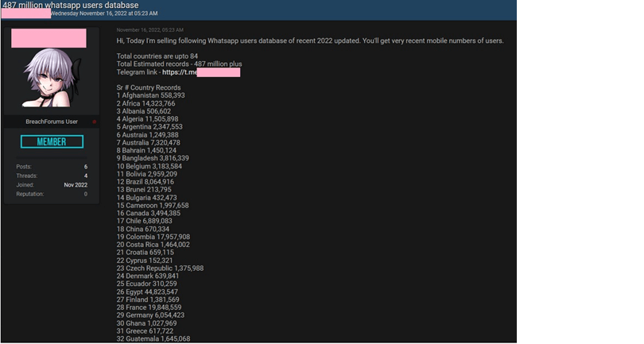The image size is (644, 344).
Task: Click row '15 Cameroon 1,997,658'
Action: coord(153,205)
